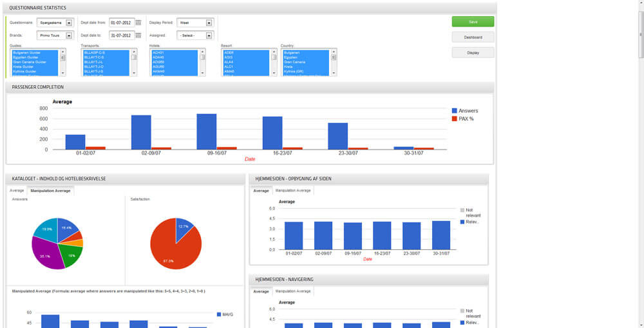
Task: Open calendar picker for Dept date to
Action: click(138, 35)
